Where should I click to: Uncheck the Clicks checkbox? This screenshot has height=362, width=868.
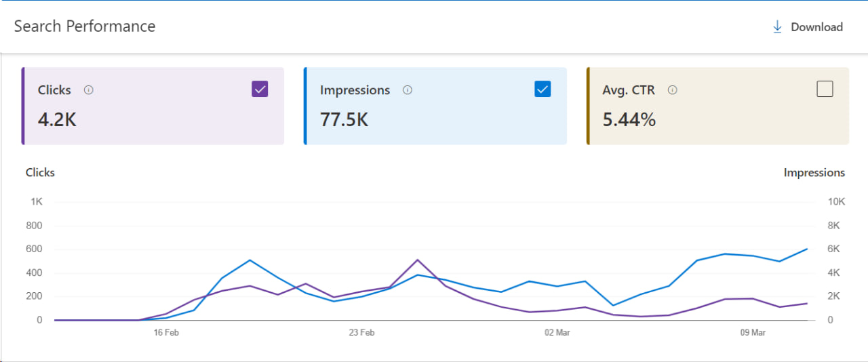(260, 89)
